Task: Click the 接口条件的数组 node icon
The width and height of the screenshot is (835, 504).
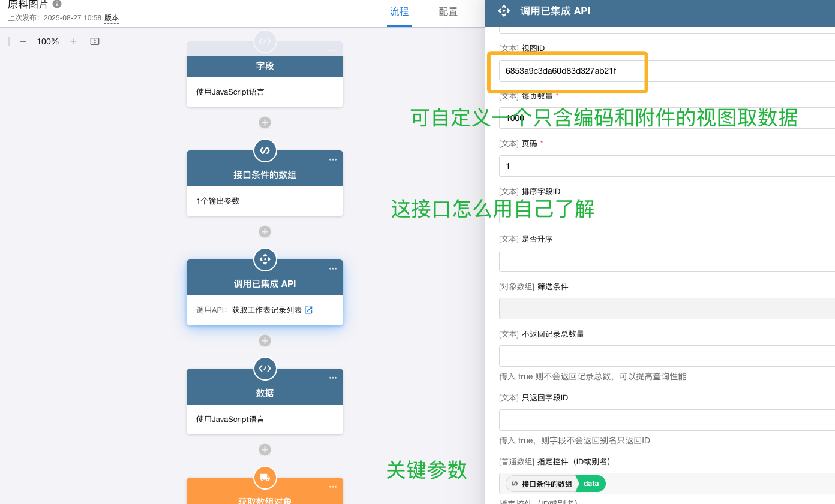Action: click(x=265, y=150)
